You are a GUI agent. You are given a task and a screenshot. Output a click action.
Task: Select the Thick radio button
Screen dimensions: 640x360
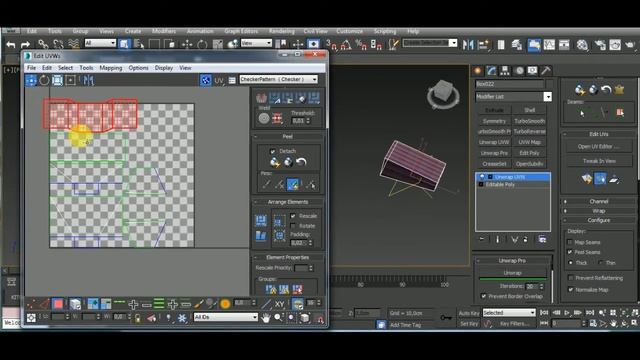click(571, 263)
